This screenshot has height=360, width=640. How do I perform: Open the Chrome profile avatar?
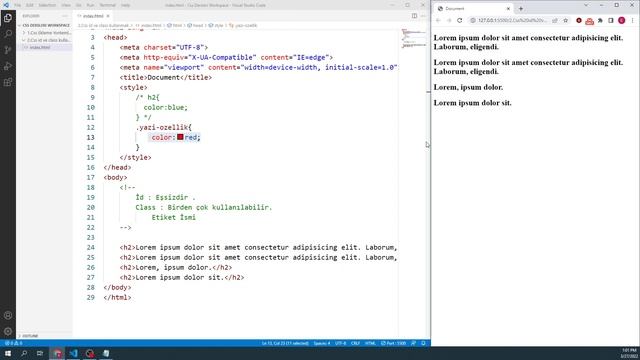click(x=621, y=20)
